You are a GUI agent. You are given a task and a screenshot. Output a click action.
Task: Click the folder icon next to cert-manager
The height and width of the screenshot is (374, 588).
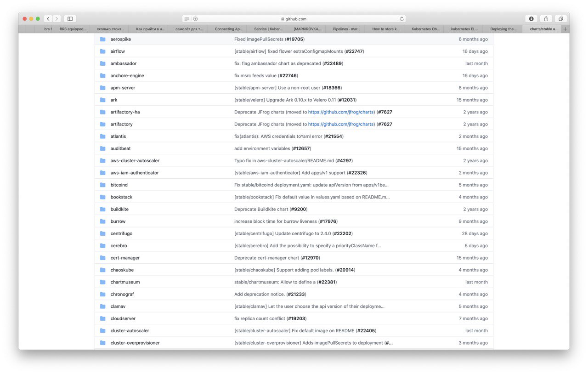[x=102, y=258]
